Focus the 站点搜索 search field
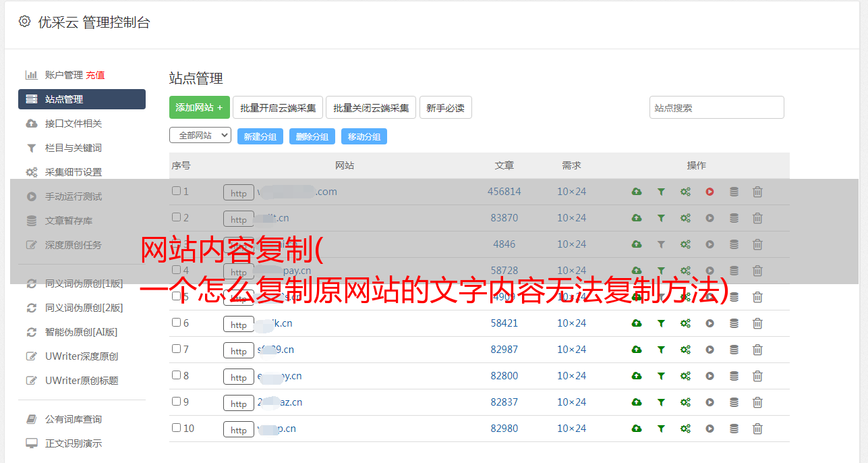Screen dimensions: 868x463 click(x=717, y=107)
